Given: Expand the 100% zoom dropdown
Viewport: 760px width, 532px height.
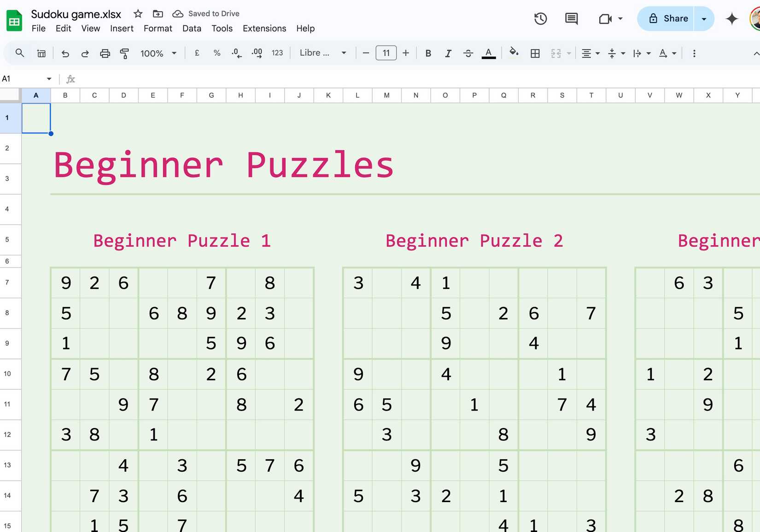Looking at the screenshot, I should (158, 53).
